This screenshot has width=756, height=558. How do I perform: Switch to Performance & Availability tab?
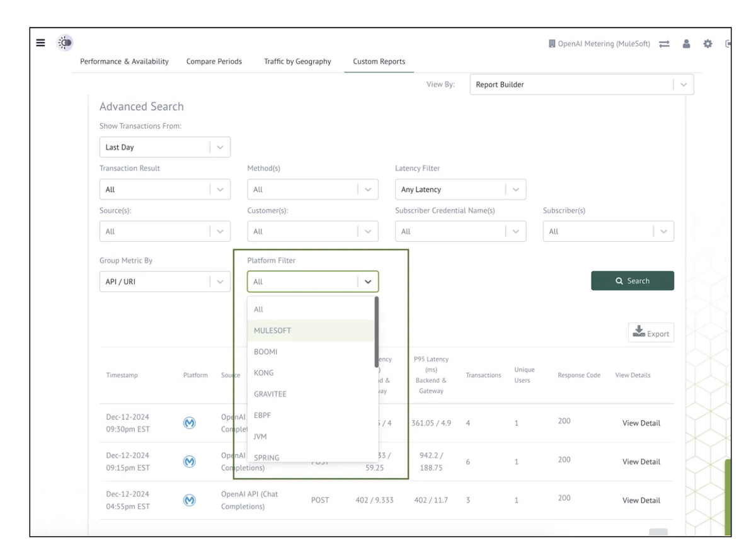click(x=124, y=62)
